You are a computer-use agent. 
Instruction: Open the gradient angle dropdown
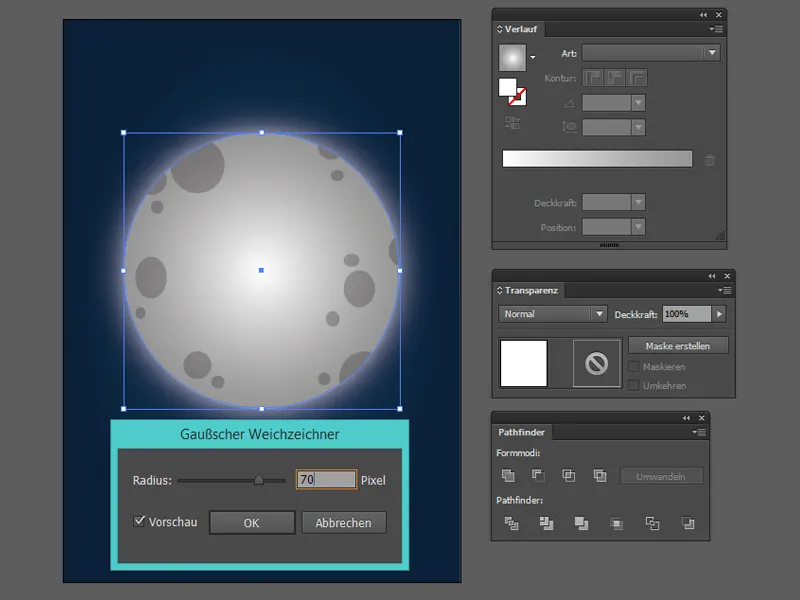coord(638,103)
